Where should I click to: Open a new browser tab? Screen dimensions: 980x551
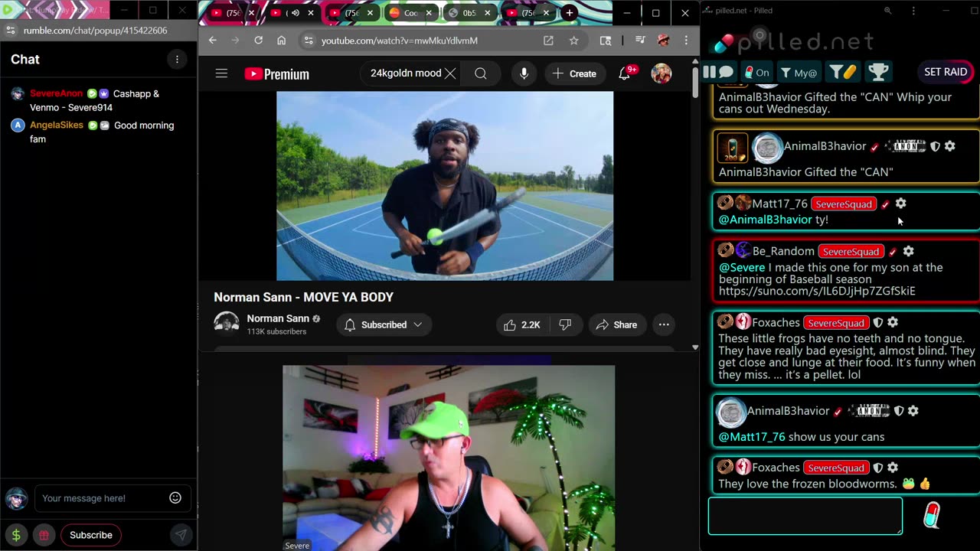[569, 13]
